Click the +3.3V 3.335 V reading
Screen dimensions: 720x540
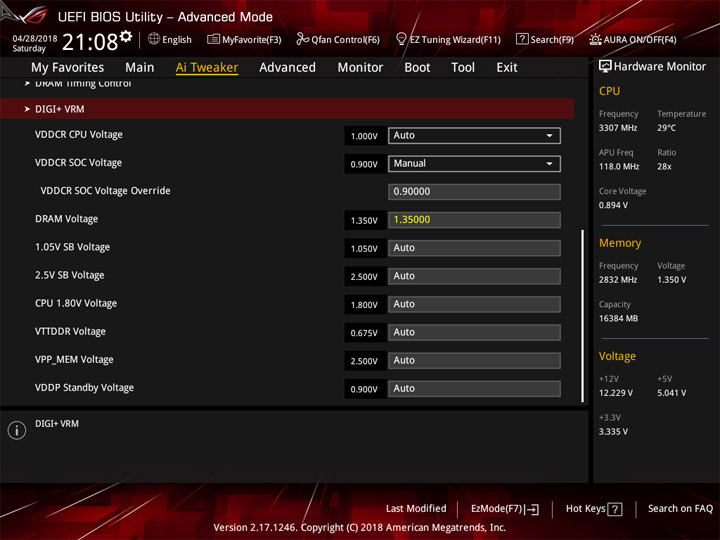[613, 432]
